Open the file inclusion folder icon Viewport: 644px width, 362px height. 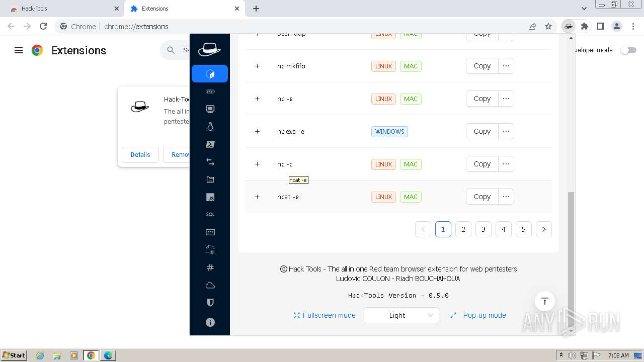(210, 179)
